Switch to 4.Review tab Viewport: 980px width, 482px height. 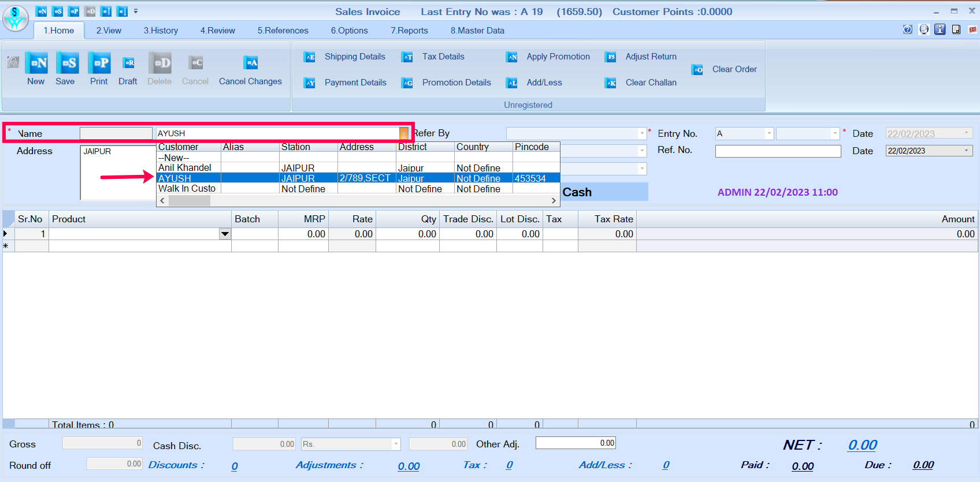(218, 31)
